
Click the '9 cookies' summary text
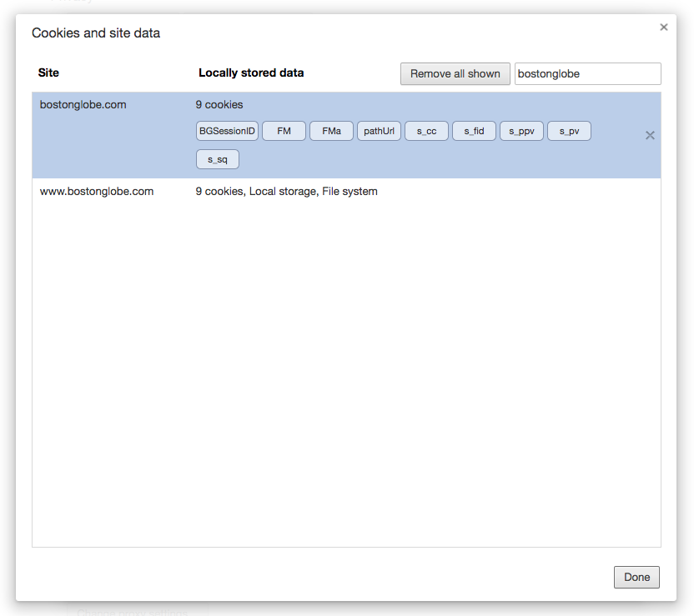click(219, 105)
